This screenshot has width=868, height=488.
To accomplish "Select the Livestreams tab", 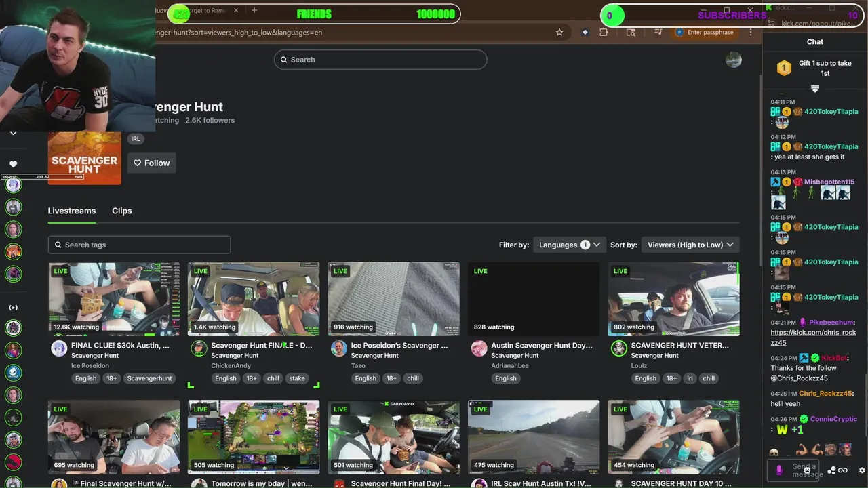I will (72, 211).
